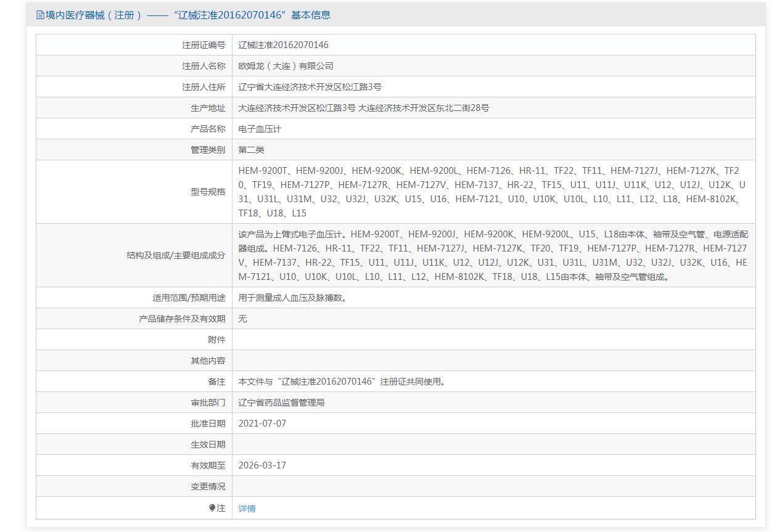Click the model list text in 型号规格 row

point(492,192)
